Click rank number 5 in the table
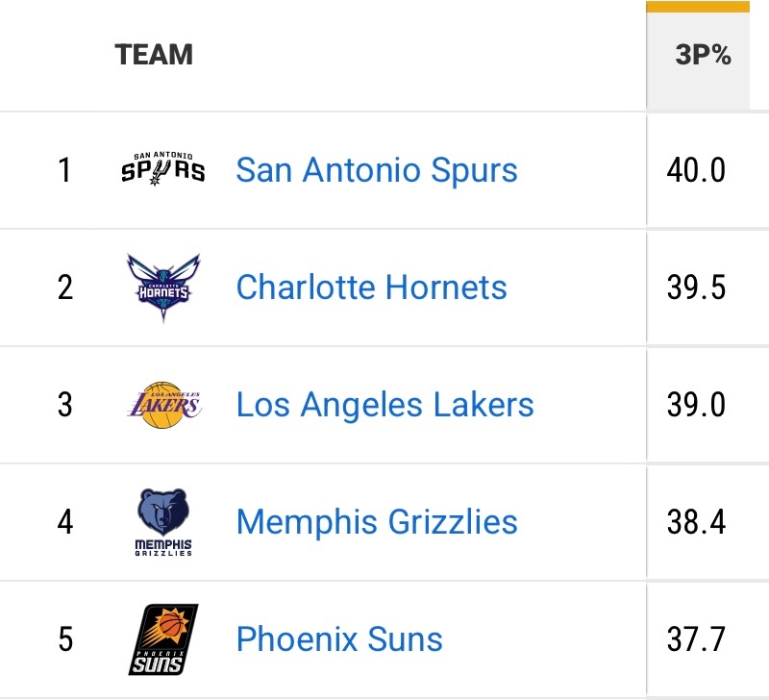Screen dimensions: 769x700 pyautogui.click(x=64, y=639)
